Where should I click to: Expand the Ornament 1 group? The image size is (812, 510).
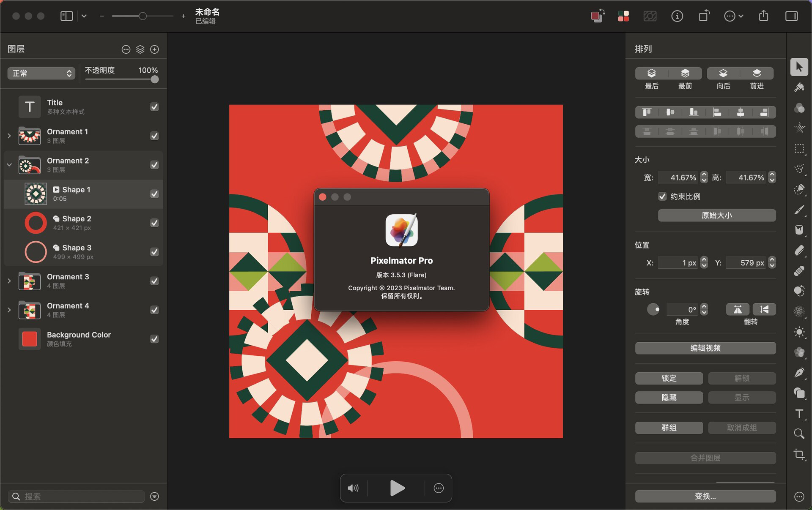coord(9,136)
